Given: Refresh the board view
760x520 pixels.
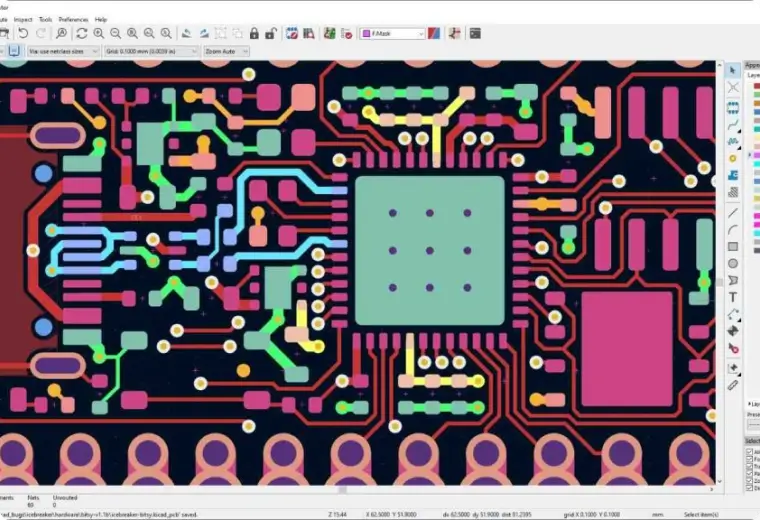Looking at the screenshot, I should tap(81, 33).
